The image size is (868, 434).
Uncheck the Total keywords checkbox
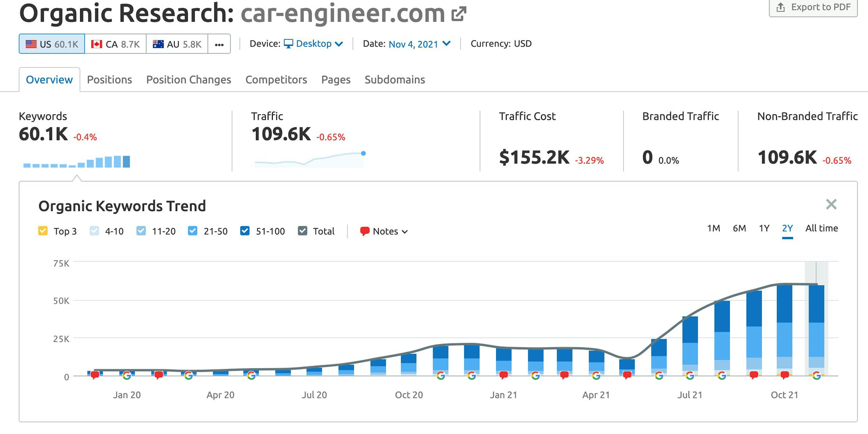click(302, 231)
